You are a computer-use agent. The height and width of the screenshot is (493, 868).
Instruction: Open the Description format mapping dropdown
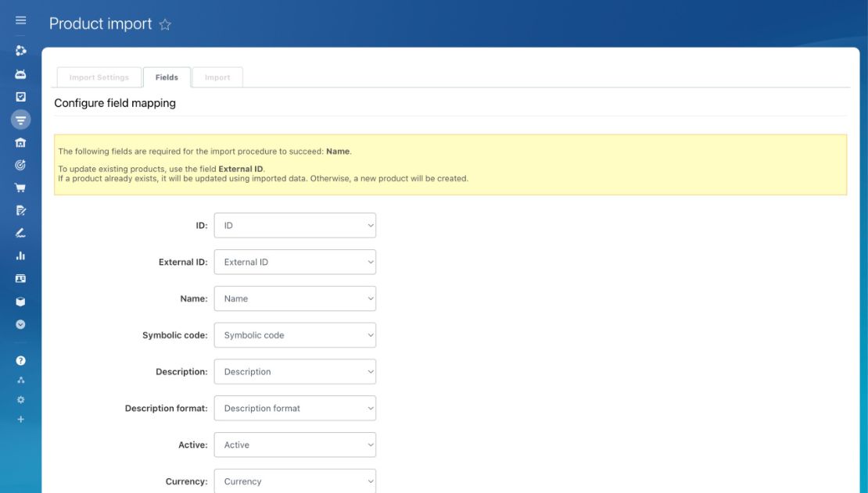pos(295,409)
